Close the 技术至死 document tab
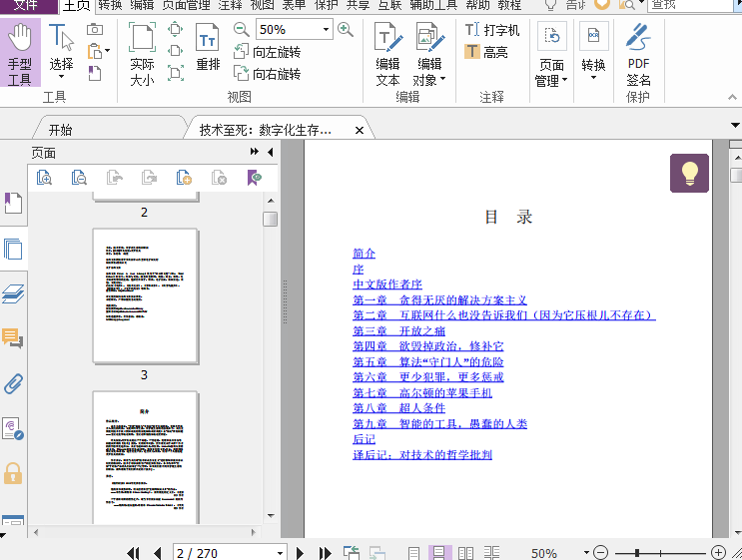The height and width of the screenshot is (560, 742). [360, 130]
